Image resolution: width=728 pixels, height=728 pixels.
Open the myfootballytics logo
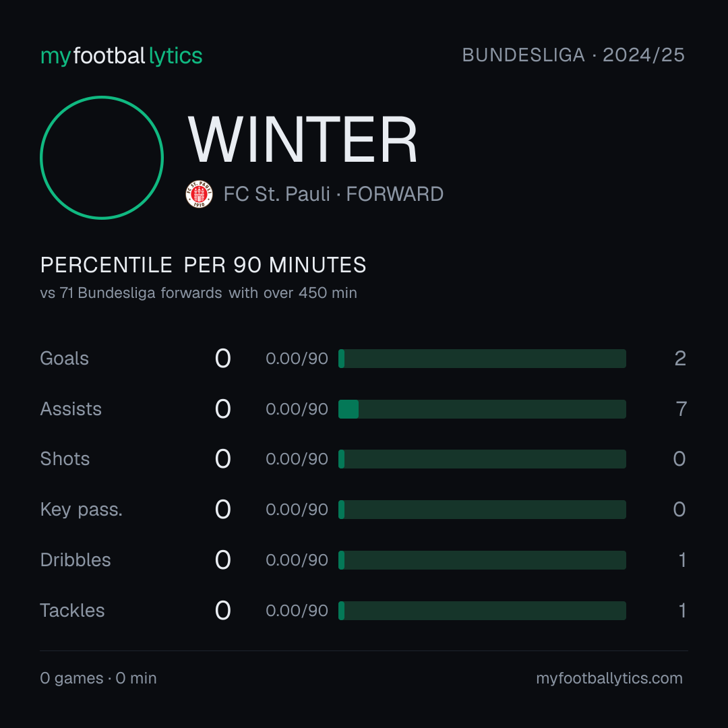(121, 56)
